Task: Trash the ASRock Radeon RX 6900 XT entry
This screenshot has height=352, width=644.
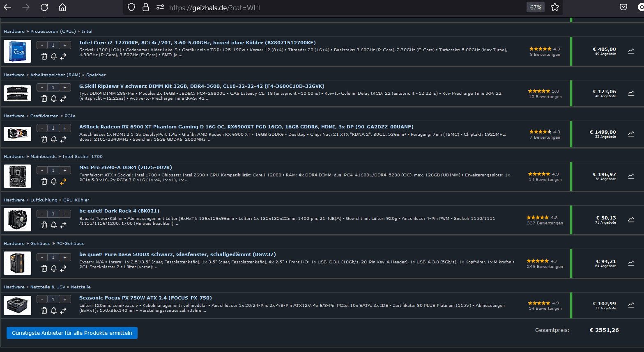Action: pos(44,139)
